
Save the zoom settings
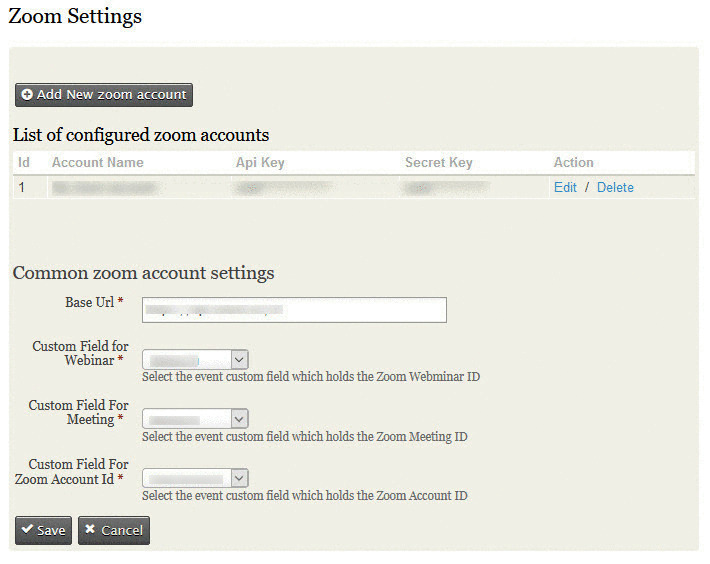click(43, 530)
